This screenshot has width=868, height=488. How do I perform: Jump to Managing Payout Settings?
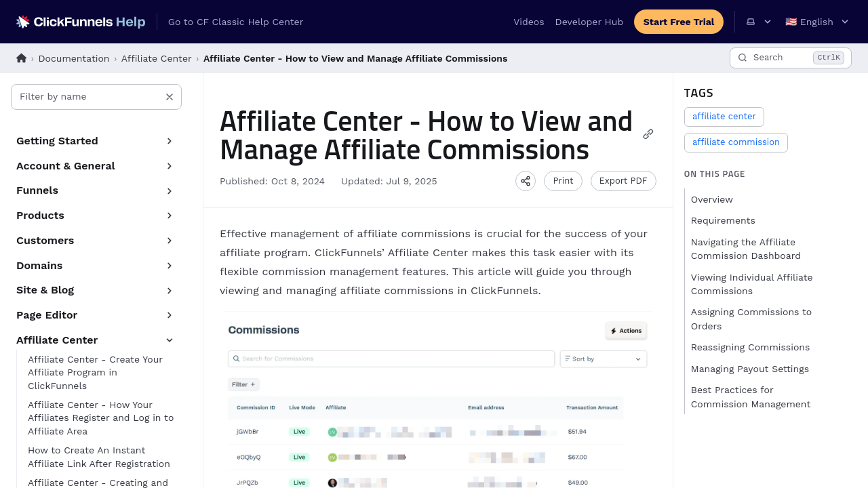click(750, 369)
